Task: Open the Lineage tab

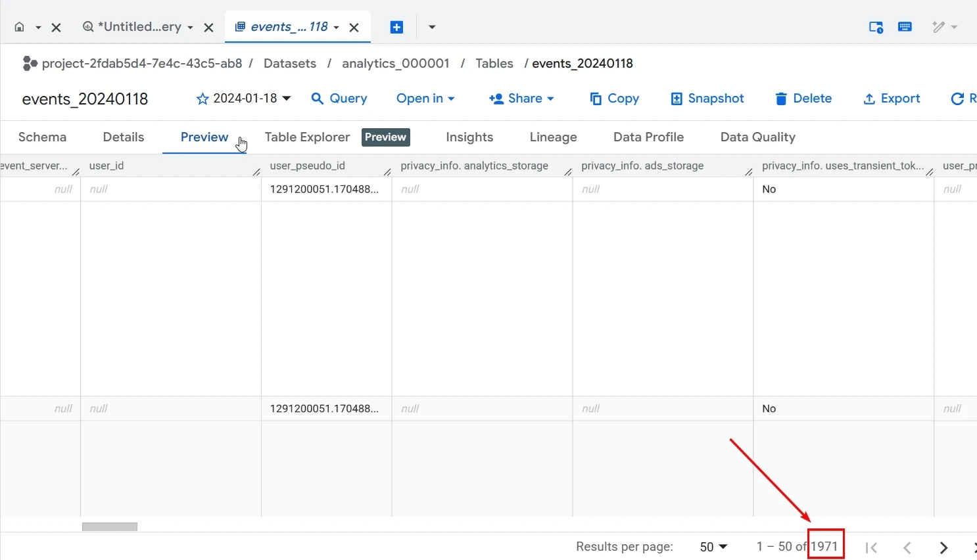Action: click(x=554, y=137)
